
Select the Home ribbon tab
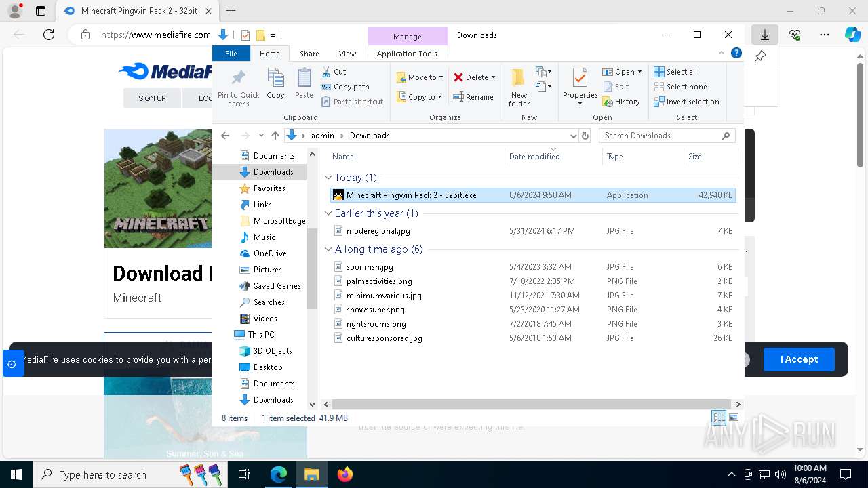pyautogui.click(x=269, y=54)
